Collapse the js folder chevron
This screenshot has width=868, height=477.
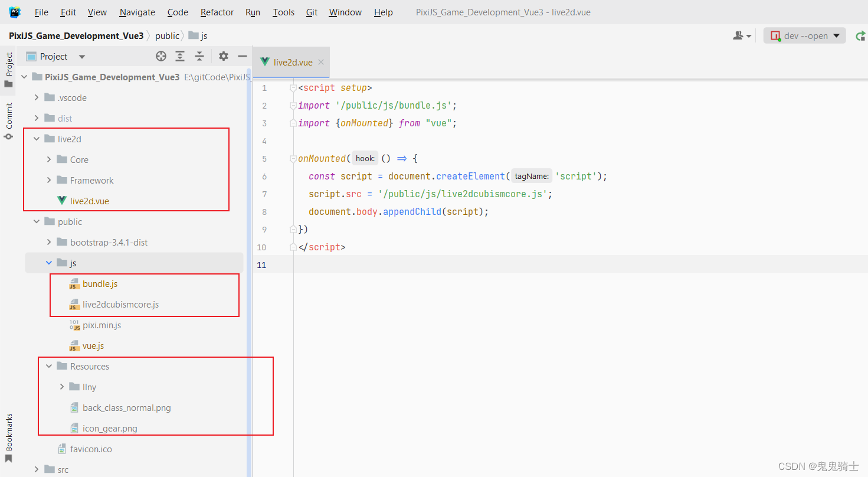[49, 263]
